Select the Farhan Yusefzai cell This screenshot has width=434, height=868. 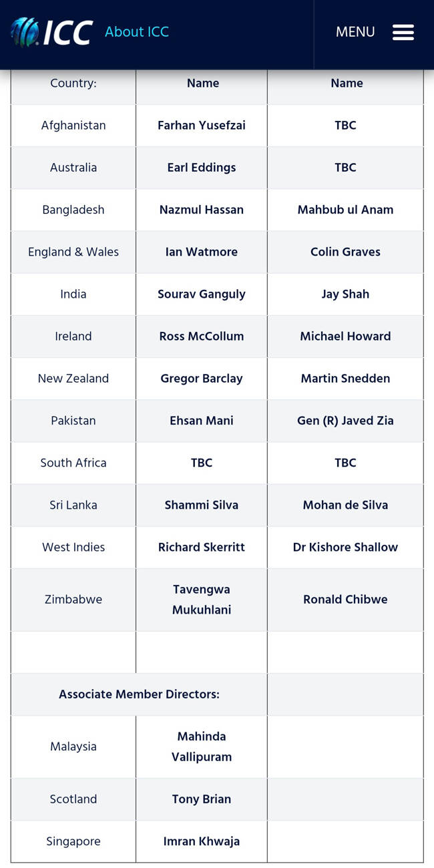(x=202, y=125)
